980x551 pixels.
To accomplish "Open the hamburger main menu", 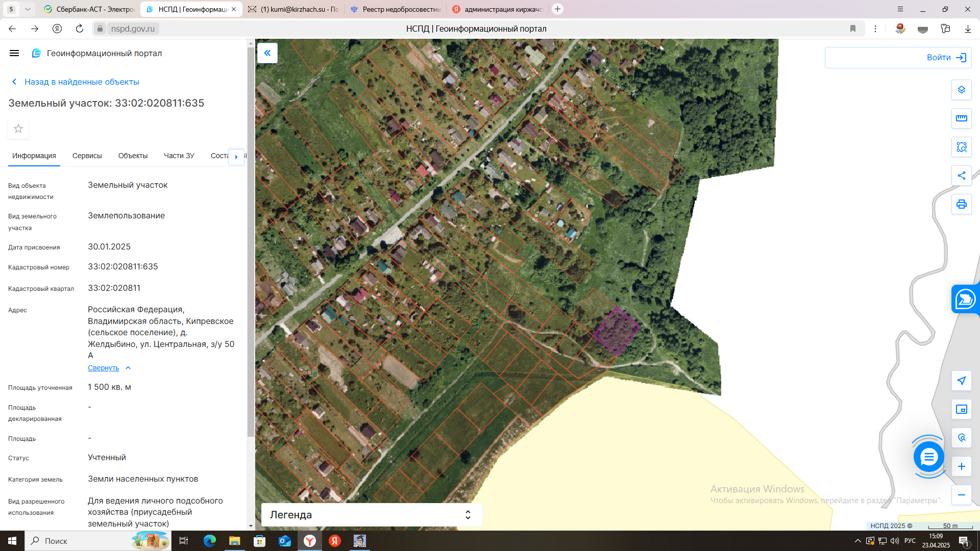I will [14, 53].
